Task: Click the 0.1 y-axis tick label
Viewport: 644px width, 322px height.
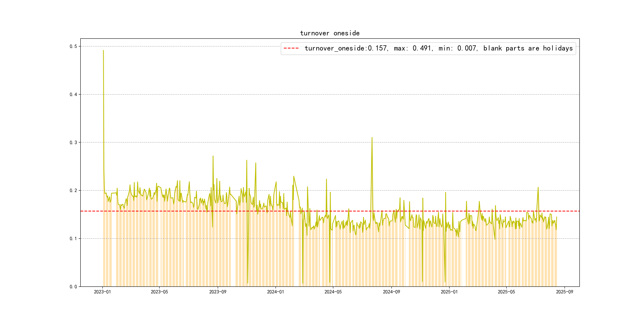Action: pos(73,239)
